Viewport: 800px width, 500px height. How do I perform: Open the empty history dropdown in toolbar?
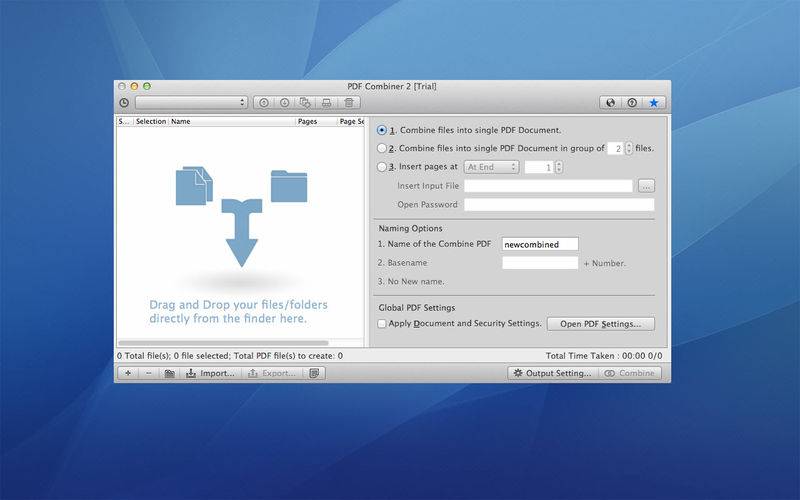pos(191,103)
